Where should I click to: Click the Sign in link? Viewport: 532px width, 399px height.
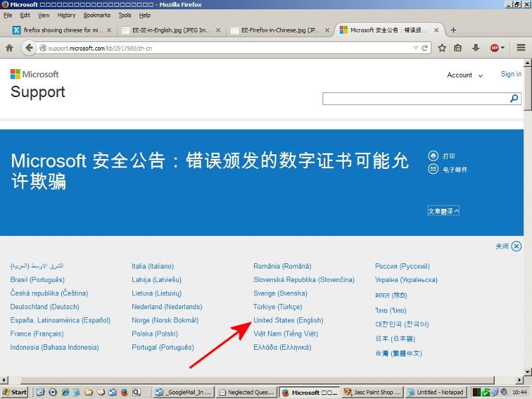511,74
